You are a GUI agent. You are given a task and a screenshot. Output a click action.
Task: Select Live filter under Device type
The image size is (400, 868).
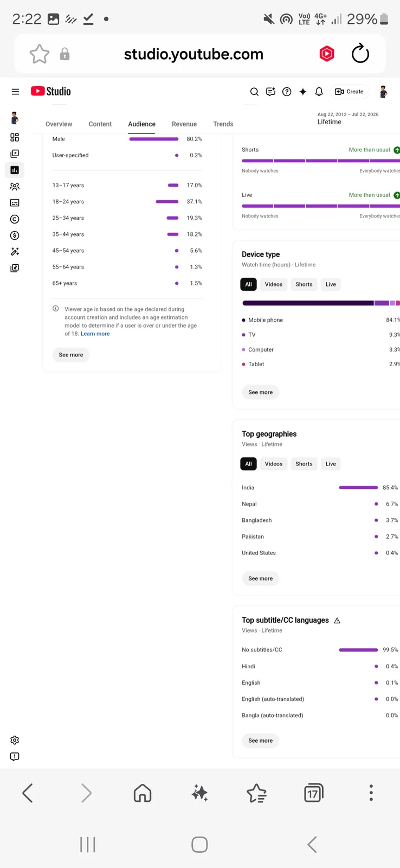tap(331, 284)
